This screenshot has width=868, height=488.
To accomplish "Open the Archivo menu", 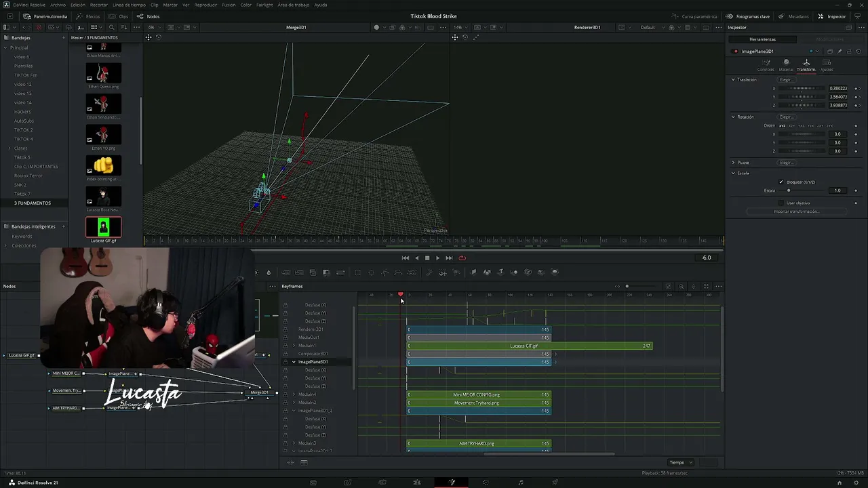I will click(58, 5).
